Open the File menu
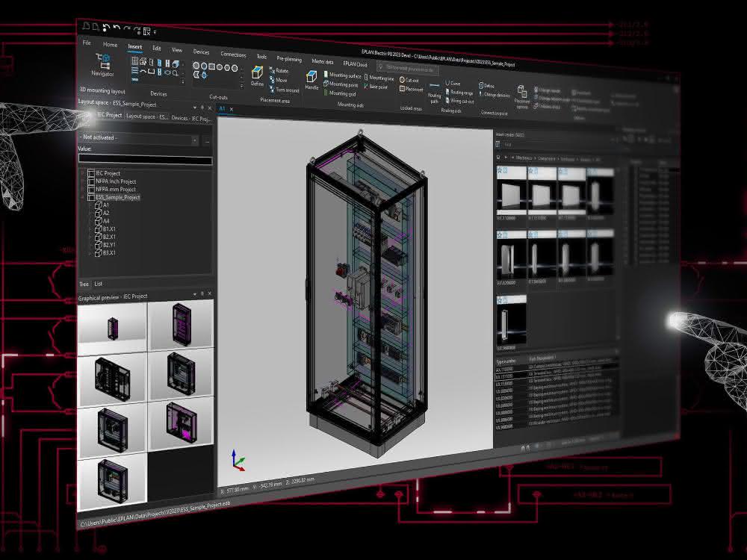The image size is (747, 560). [x=87, y=43]
